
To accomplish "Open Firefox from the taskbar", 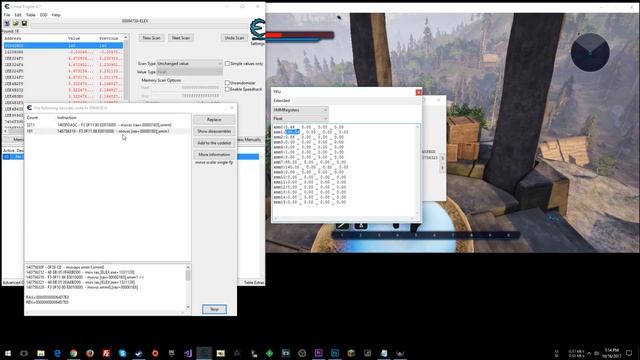I will pos(90,353).
